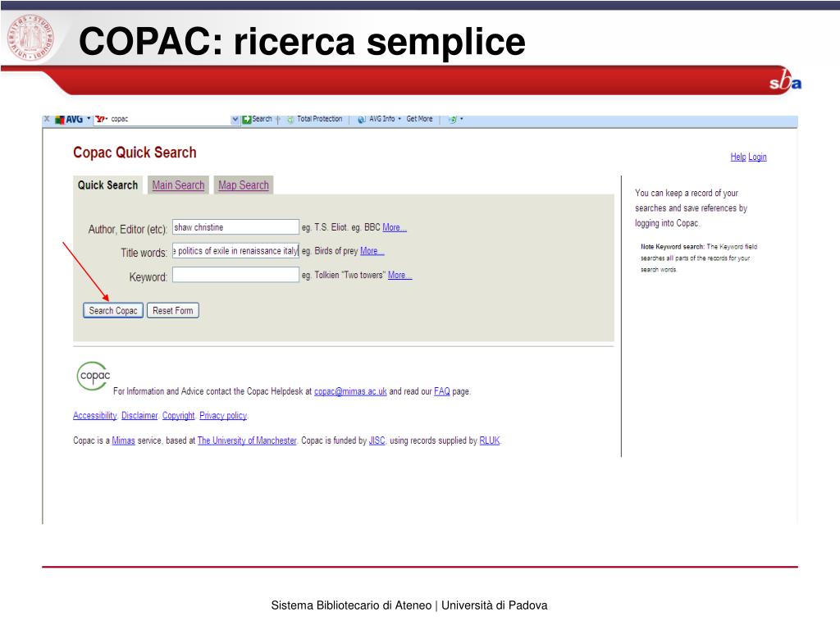
Task: Click the Yahoo icon in AVG search box
Action: (101, 119)
